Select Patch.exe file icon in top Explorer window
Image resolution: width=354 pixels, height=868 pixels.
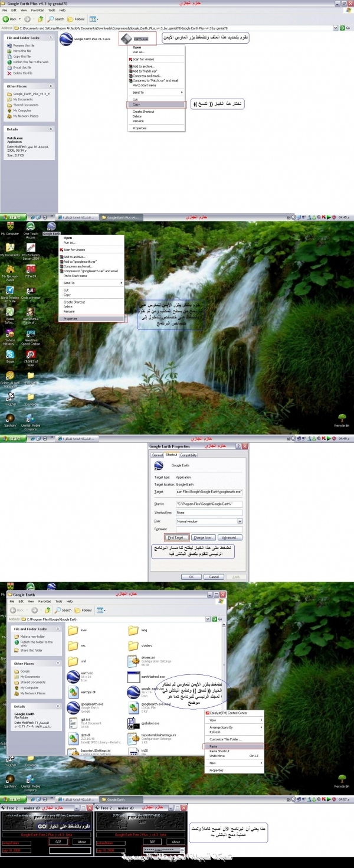pyautogui.click(x=126, y=39)
